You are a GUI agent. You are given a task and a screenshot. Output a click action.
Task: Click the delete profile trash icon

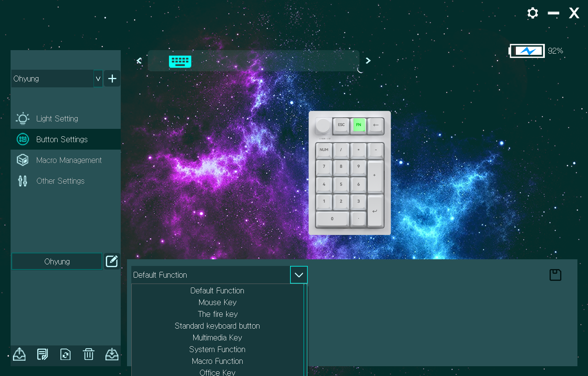tap(89, 354)
